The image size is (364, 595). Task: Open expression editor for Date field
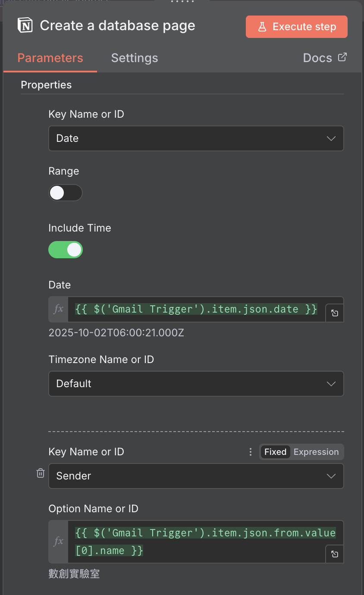[x=334, y=313]
